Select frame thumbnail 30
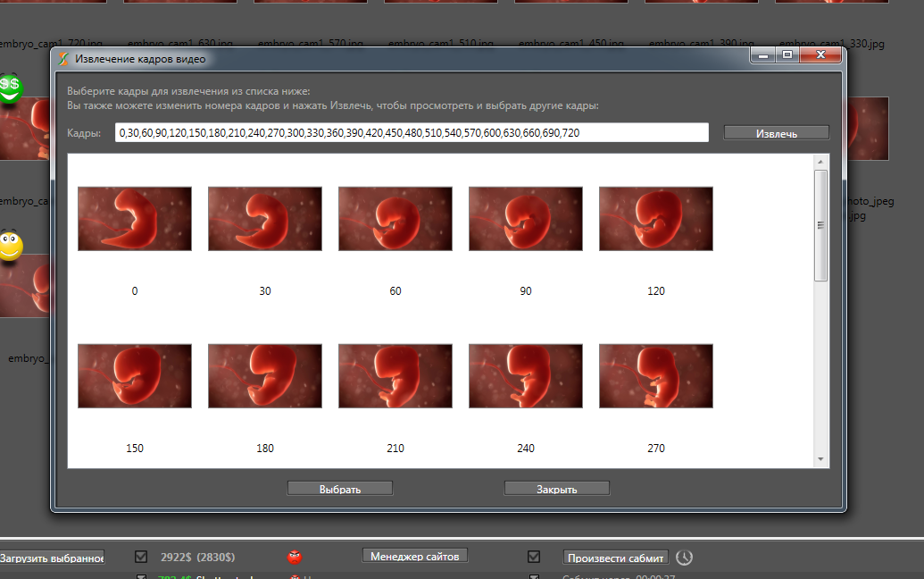The width and height of the screenshot is (924, 579). pyautogui.click(x=265, y=219)
